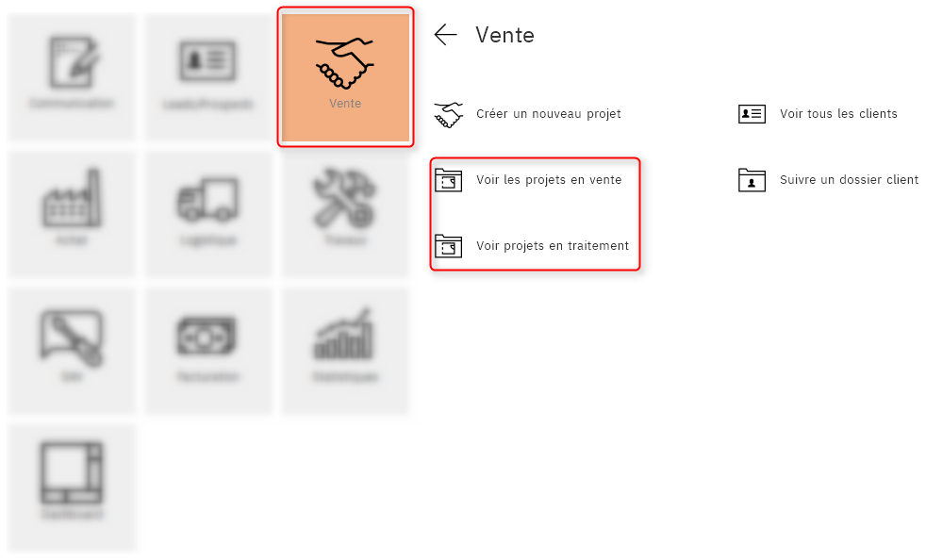The image size is (926, 560).
Task: Click the folder icon for Voir les projets en vente
Action: (x=448, y=180)
